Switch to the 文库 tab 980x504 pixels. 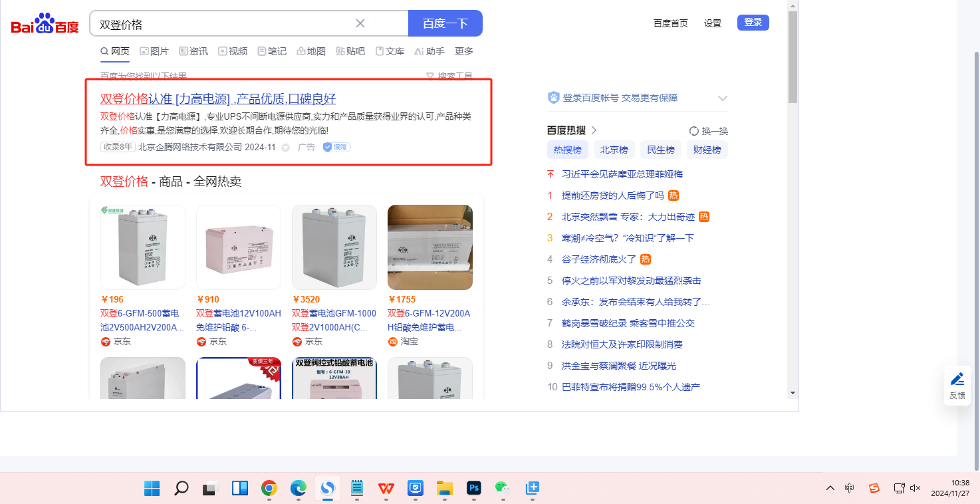click(x=390, y=51)
